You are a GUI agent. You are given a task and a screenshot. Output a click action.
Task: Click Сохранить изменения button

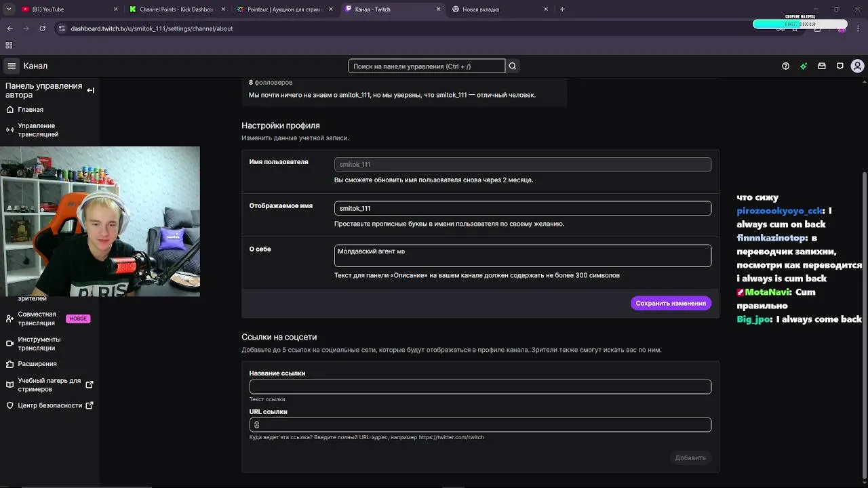pyautogui.click(x=671, y=303)
